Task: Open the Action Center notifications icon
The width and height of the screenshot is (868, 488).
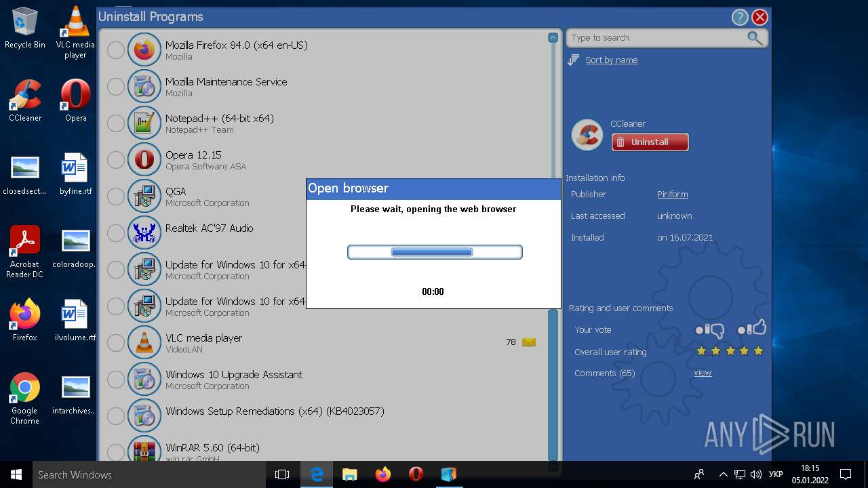Action: pyautogui.click(x=846, y=474)
